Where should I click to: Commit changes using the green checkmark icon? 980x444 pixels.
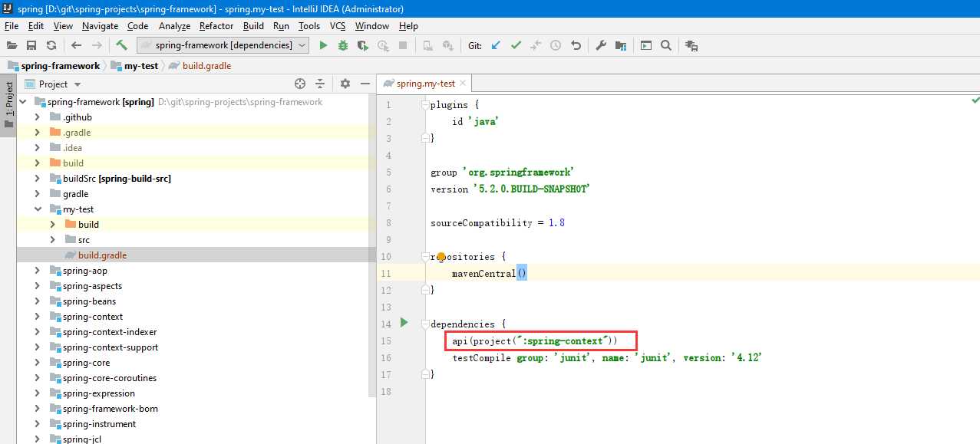pyautogui.click(x=516, y=45)
